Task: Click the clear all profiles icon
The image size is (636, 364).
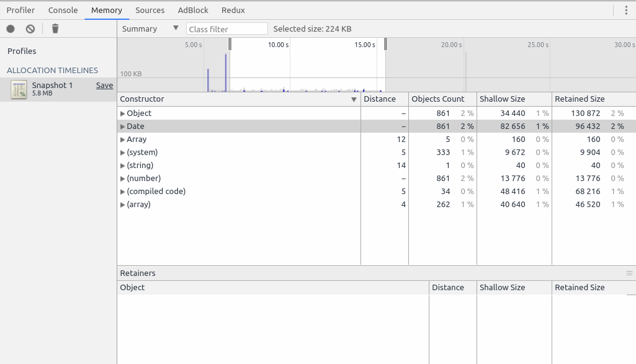Action: pyautogui.click(x=30, y=29)
